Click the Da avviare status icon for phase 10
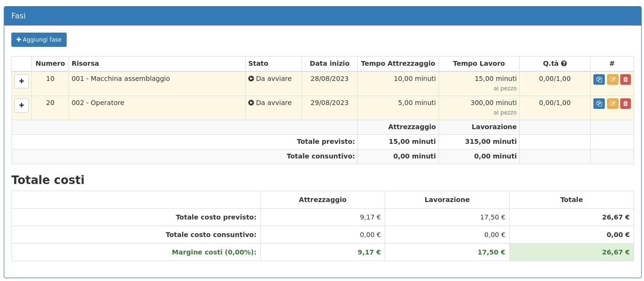 pyautogui.click(x=251, y=79)
